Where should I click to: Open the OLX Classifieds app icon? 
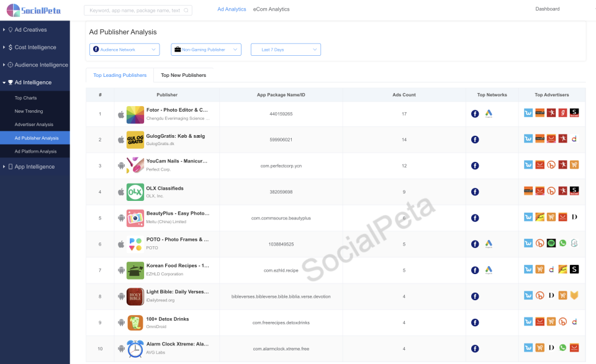click(135, 192)
